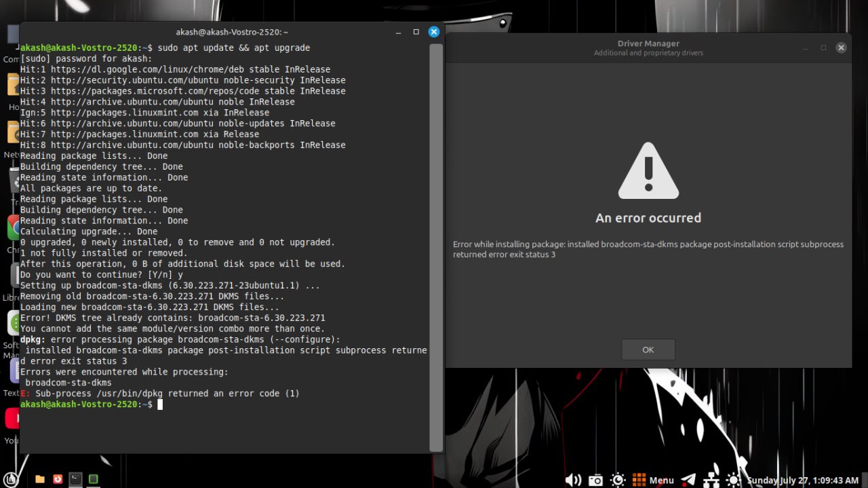Open the Linux Mint start menu icon
Screen dimensions: 868x488
[10, 479]
